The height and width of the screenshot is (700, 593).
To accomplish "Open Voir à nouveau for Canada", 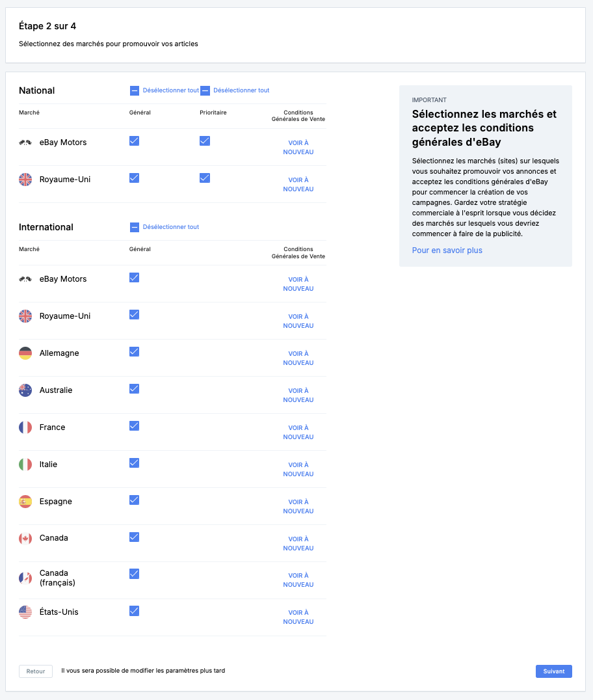I will pos(298,543).
